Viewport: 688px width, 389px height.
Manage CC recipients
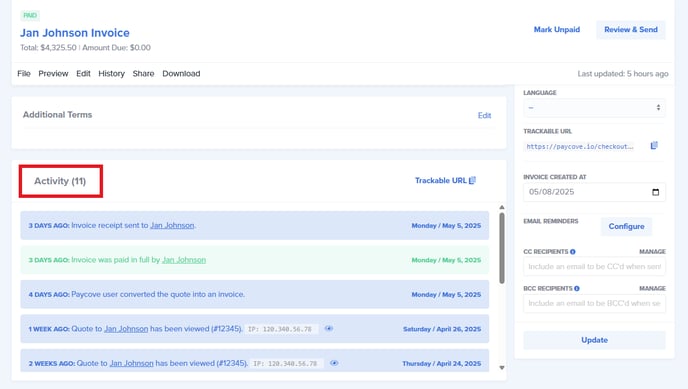coord(652,252)
